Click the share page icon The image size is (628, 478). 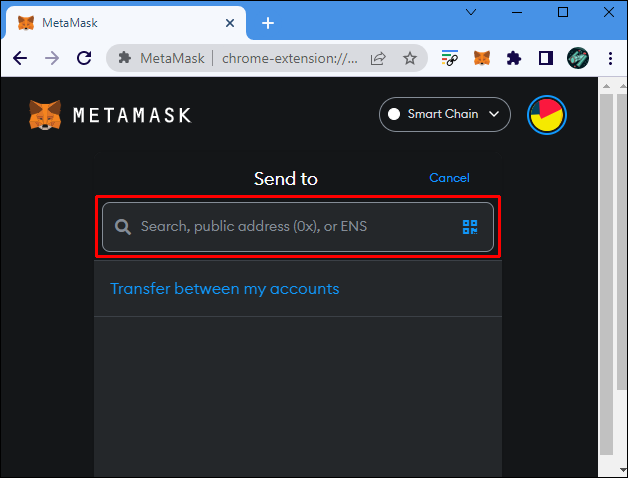point(378,58)
